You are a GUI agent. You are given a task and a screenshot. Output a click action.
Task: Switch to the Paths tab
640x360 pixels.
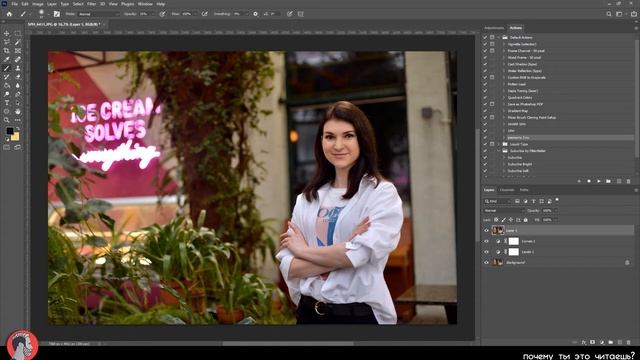[524, 190]
